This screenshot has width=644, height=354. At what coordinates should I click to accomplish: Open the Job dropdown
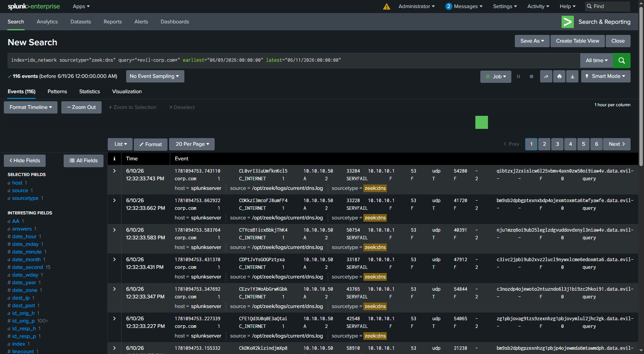(496, 76)
